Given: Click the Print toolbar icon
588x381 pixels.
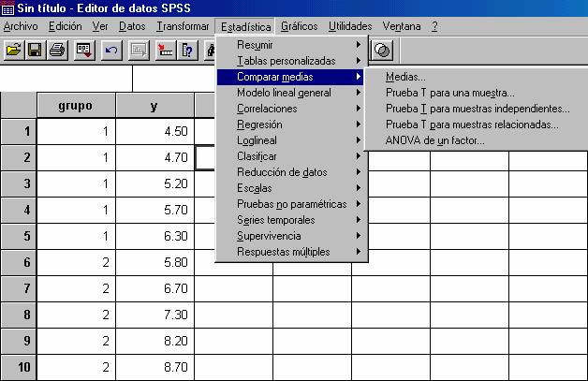Looking at the screenshot, I should [x=56, y=50].
